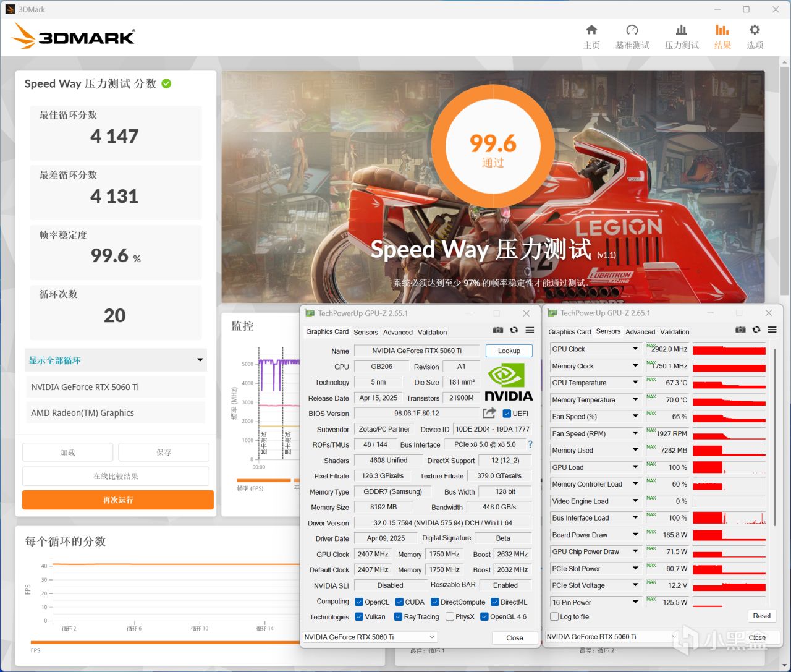Click the 3DMark app icon in the title bar

tap(10, 9)
